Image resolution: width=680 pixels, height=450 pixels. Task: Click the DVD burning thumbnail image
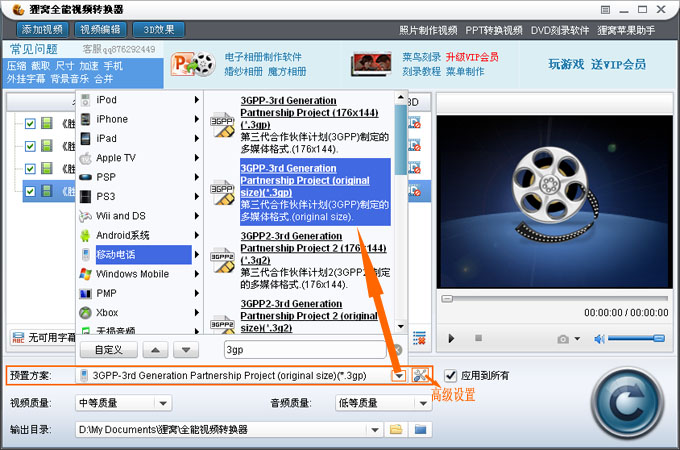pos(371,65)
